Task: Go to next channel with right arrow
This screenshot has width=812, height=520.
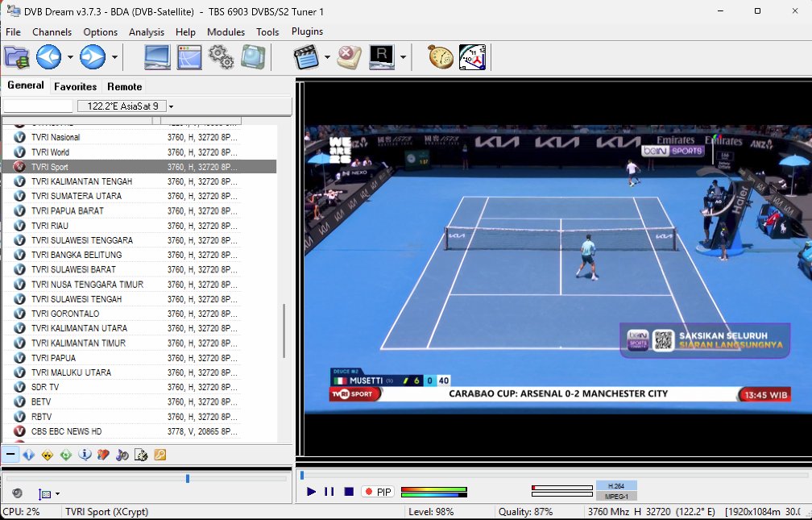Action: 93,57
